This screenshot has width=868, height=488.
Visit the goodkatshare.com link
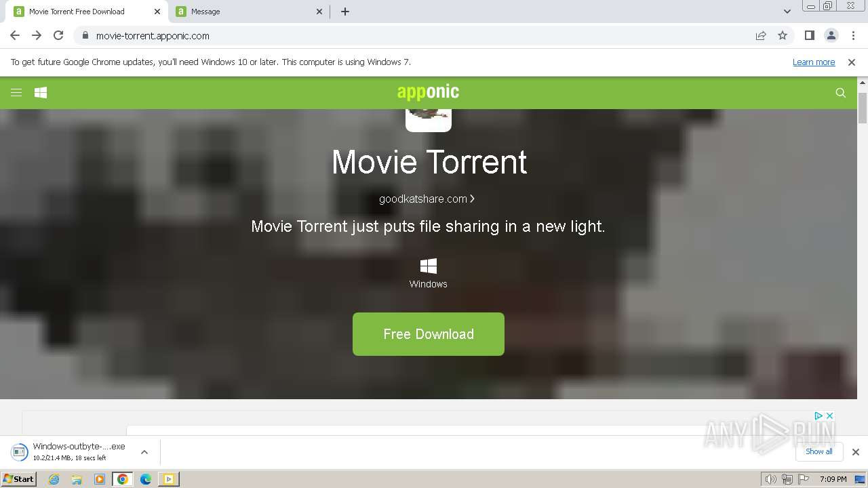[427, 199]
